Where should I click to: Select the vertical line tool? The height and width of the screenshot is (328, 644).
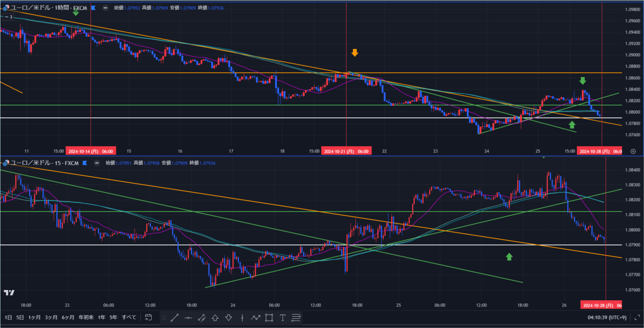[x=242, y=317]
